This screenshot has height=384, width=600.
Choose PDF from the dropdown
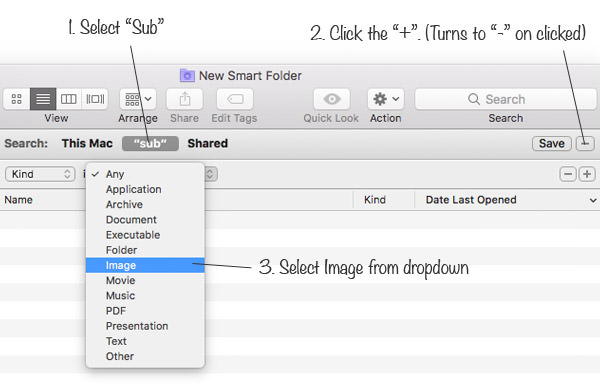(x=145, y=311)
